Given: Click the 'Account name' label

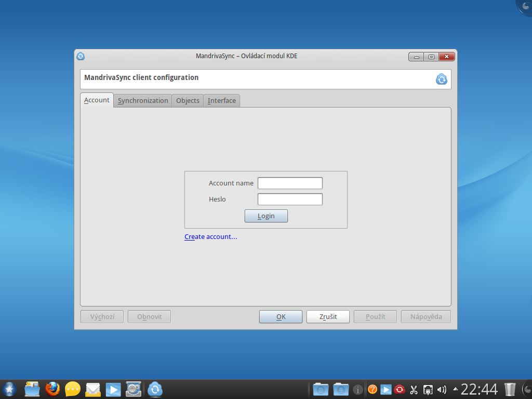Looking at the screenshot, I should (x=231, y=183).
